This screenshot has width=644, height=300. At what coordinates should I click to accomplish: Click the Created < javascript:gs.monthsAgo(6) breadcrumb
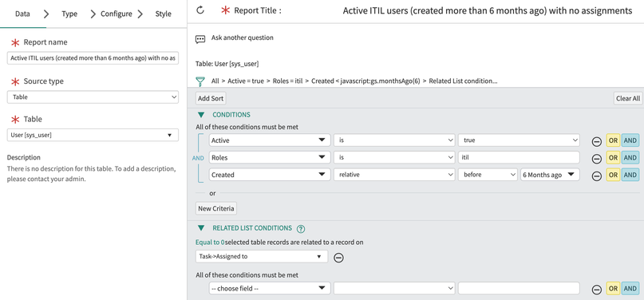coord(366,81)
